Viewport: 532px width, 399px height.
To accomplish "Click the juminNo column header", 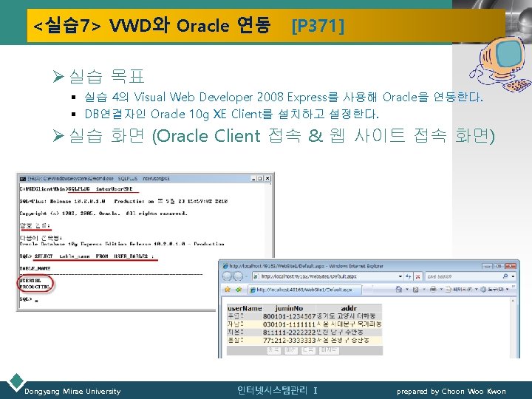I will pyautogui.click(x=289, y=308).
